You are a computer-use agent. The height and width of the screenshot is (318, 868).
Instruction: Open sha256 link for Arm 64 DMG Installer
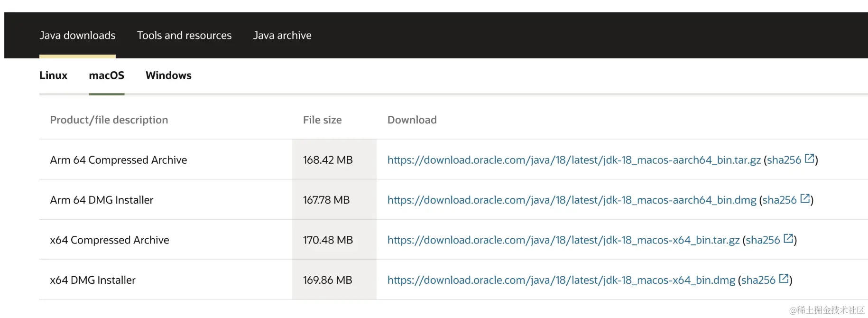pyautogui.click(x=779, y=200)
